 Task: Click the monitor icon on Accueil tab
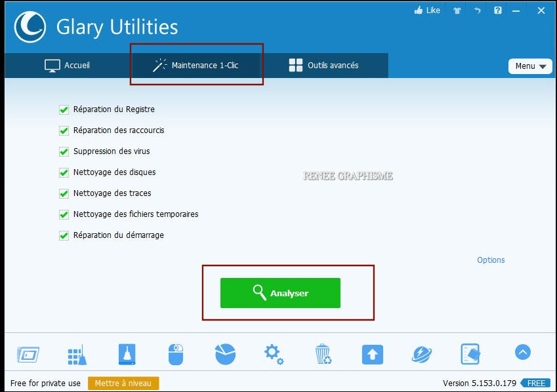(52, 66)
